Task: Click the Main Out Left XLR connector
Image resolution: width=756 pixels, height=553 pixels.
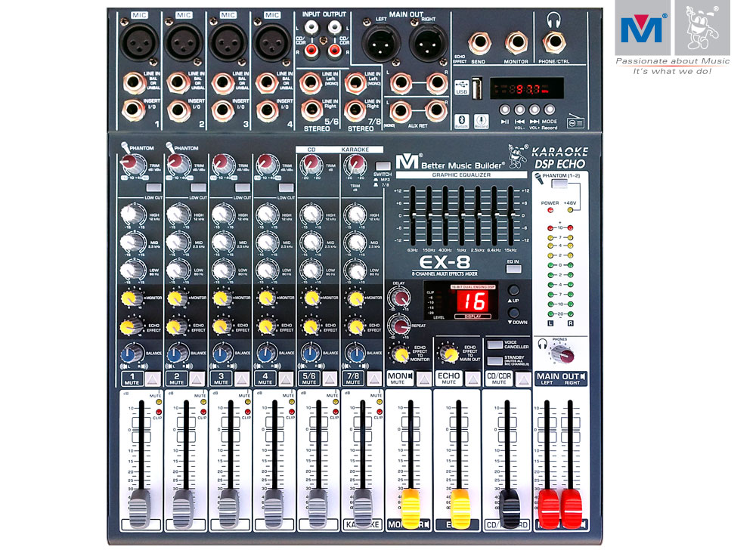Action: click(x=381, y=42)
